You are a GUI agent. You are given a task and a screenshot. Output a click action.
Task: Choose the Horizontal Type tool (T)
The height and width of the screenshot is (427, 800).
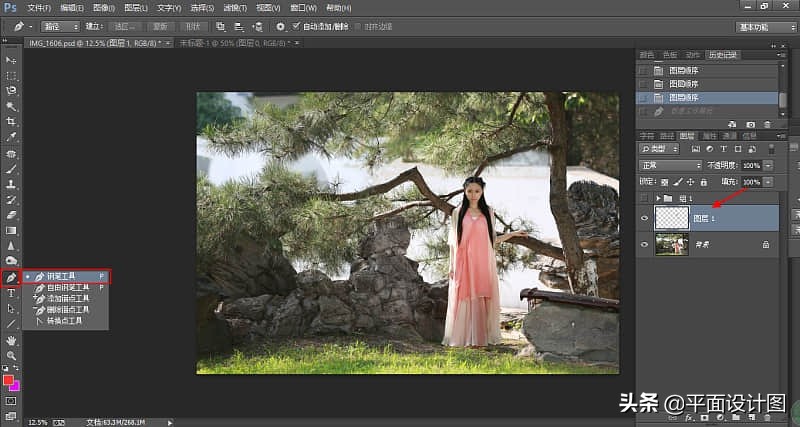[12, 293]
